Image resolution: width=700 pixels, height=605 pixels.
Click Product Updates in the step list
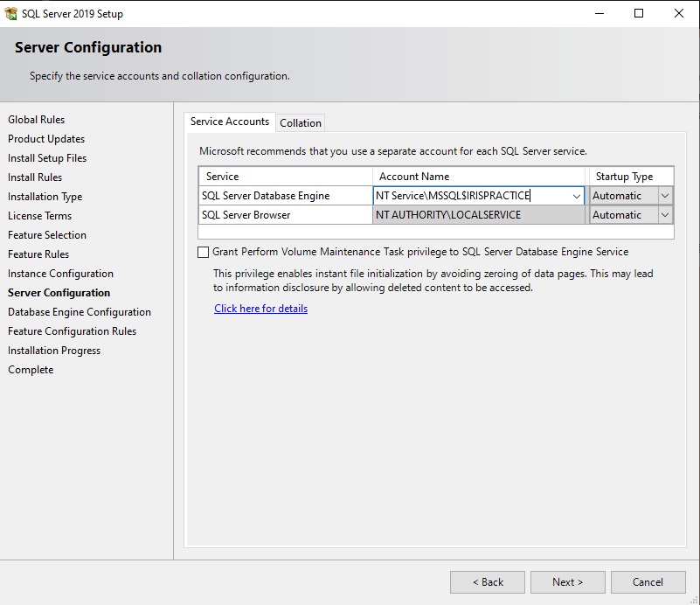pos(46,139)
